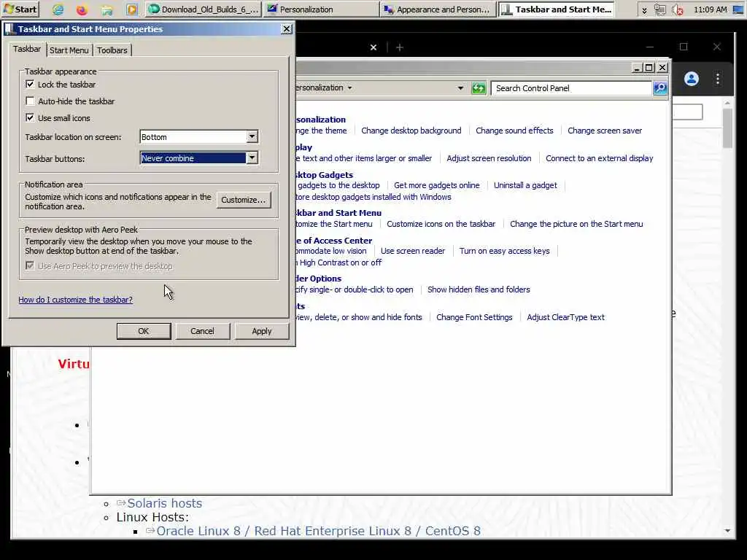Image resolution: width=747 pixels, height=560 pixels.
Task: Switch to the Toolbars tab
Action: click(x=112, y=50)
